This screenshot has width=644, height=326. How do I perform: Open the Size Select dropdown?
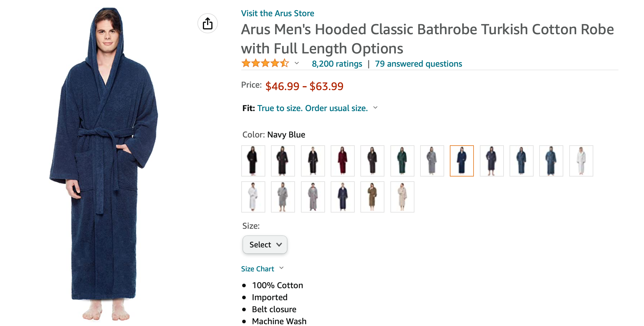point(265,245)
